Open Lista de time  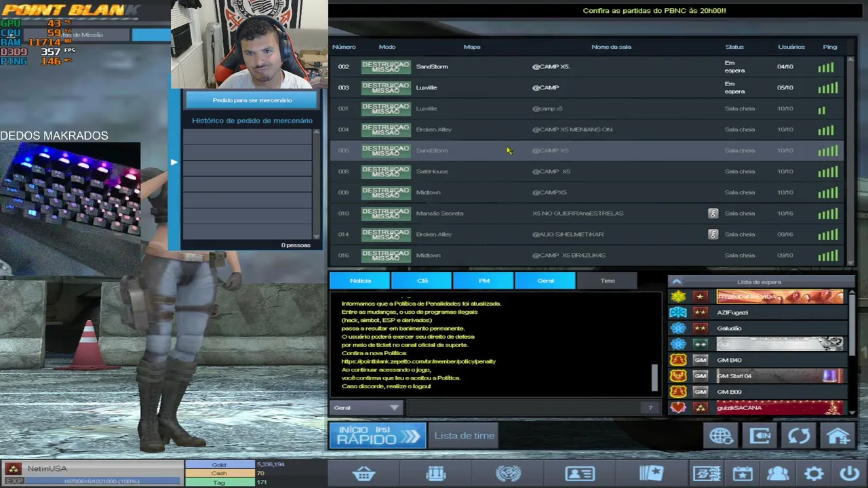(465, 436)
